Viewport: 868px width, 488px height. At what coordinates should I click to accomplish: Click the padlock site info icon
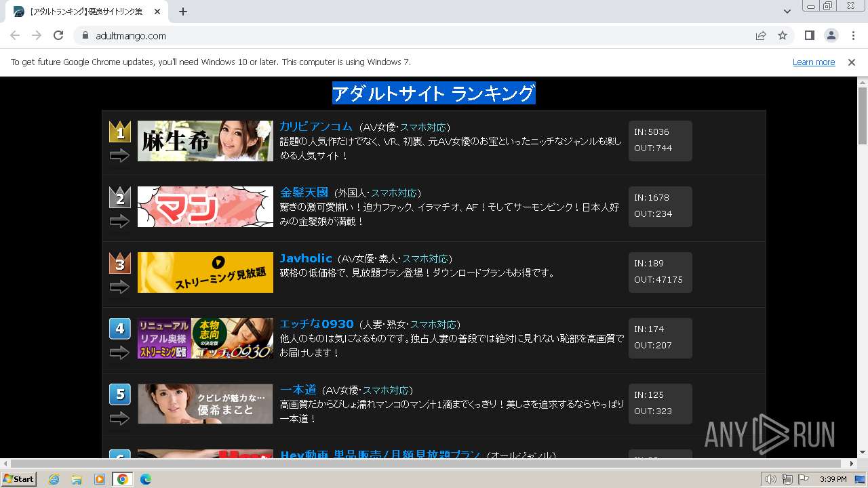pos(85,35)
